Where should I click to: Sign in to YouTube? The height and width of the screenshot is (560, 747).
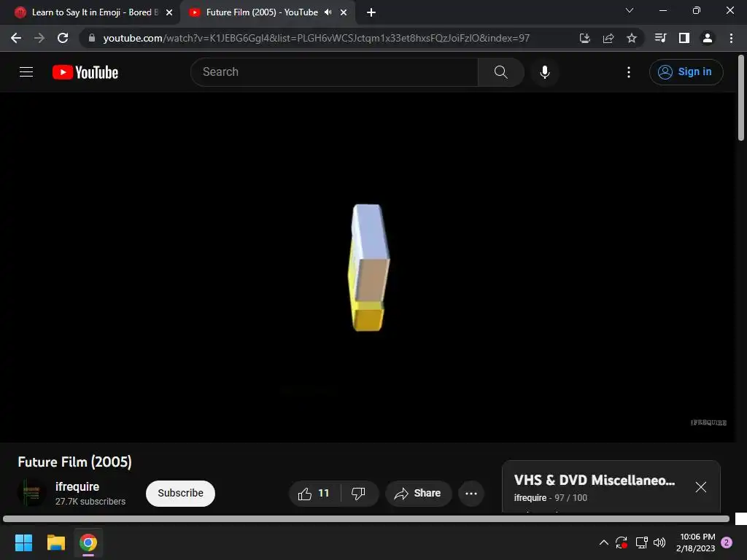point(686,72)
